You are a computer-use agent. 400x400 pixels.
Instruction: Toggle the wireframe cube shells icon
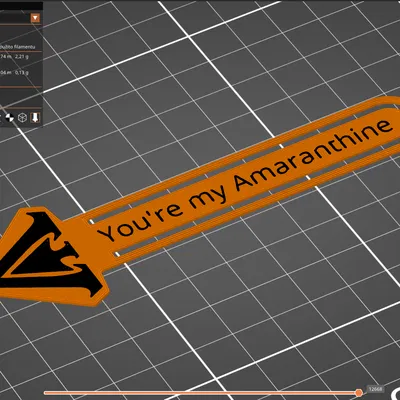point(22,118)
